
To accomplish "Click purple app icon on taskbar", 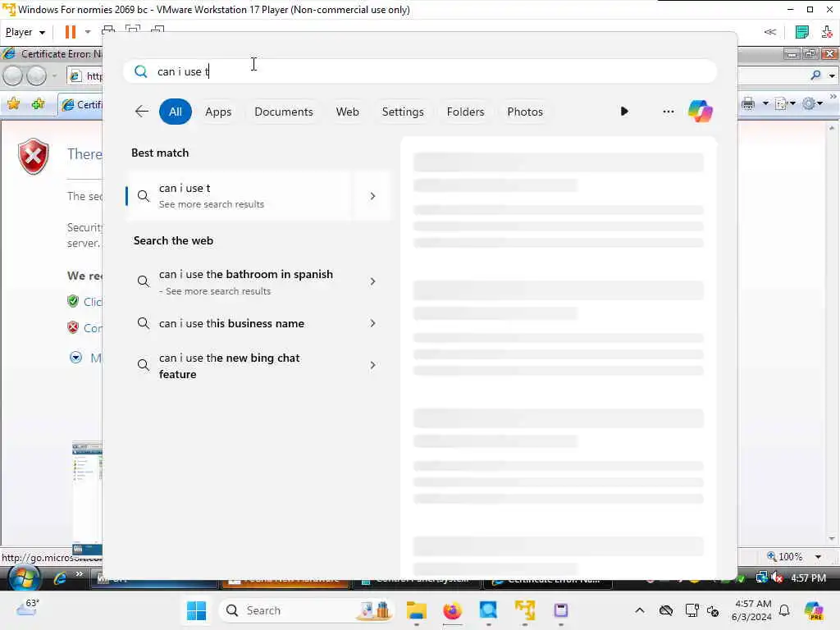I will coord(560,610).
